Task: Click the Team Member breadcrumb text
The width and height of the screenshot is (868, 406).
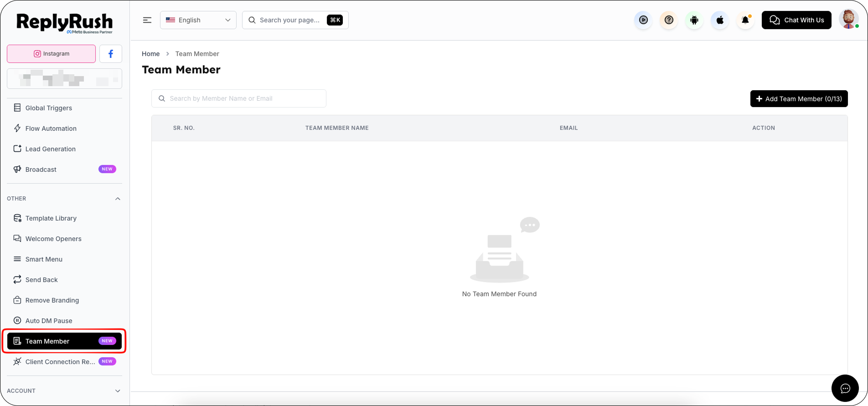Action: [197, 54]
